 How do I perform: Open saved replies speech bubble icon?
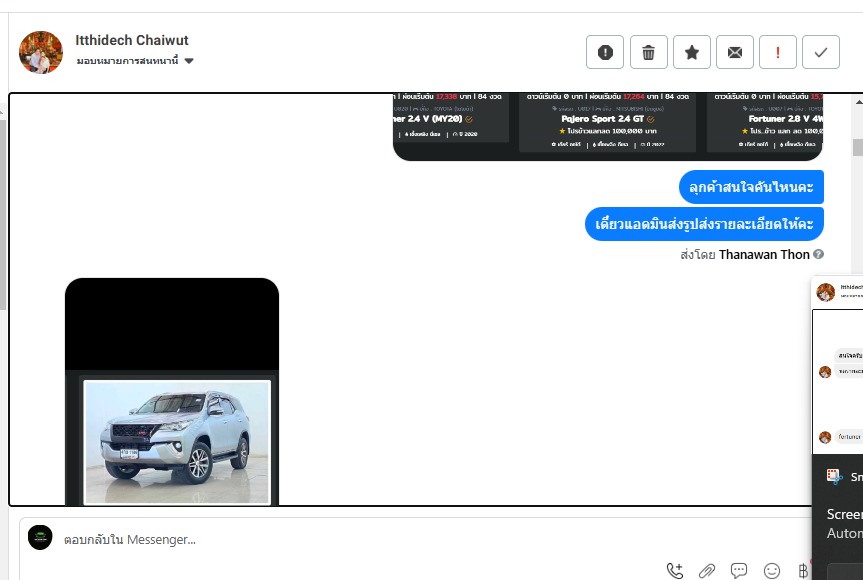739,571
